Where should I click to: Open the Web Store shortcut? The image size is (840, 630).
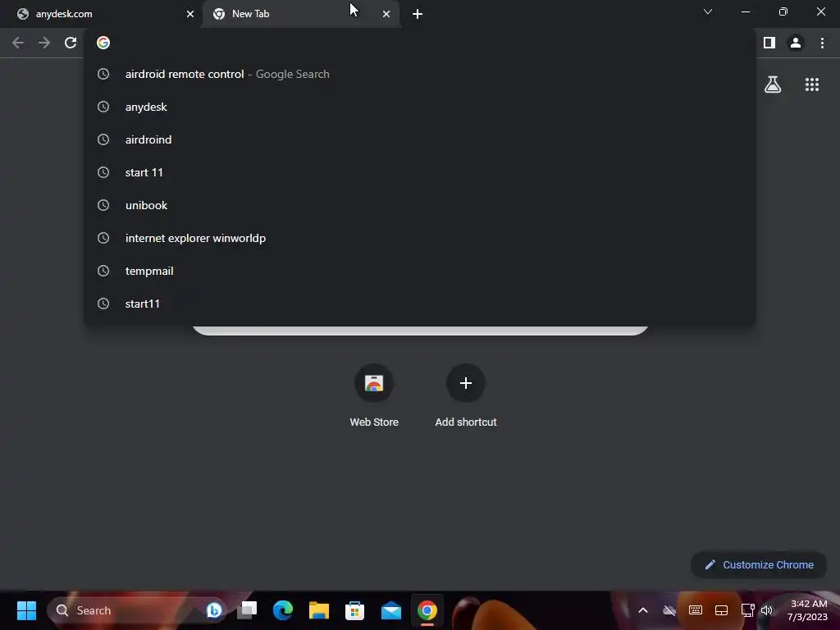click(374, 396)
